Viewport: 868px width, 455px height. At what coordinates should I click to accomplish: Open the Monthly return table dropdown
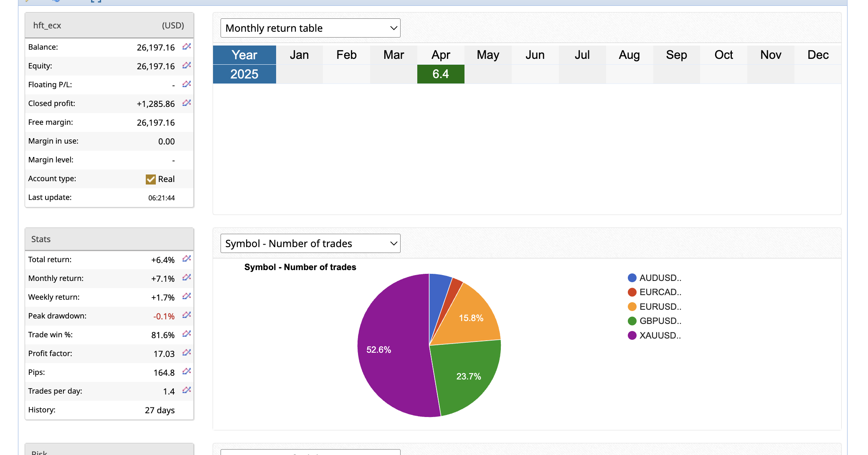click(310, 28)
